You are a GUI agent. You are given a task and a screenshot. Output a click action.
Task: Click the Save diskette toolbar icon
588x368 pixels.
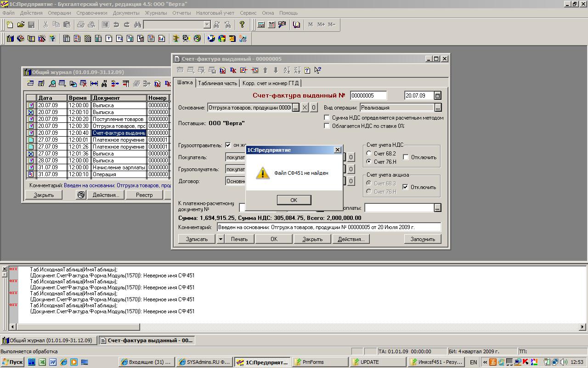(x=31, y=25)
